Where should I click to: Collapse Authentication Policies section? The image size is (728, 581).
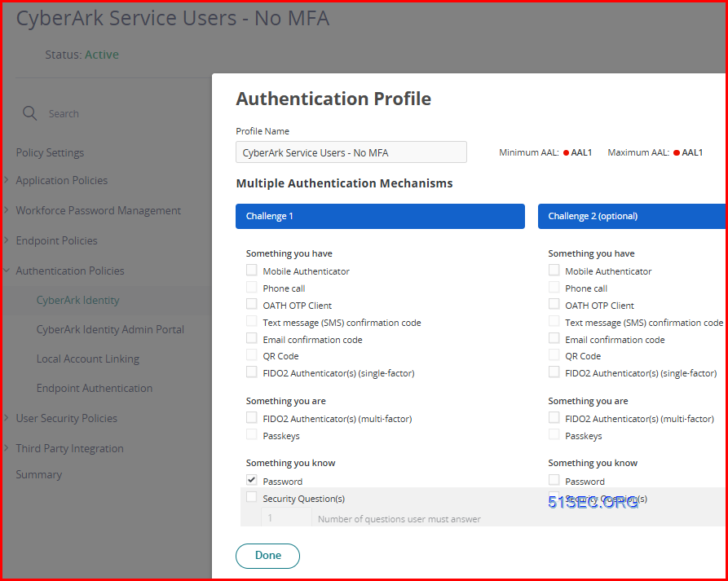[x=7, y=271]
